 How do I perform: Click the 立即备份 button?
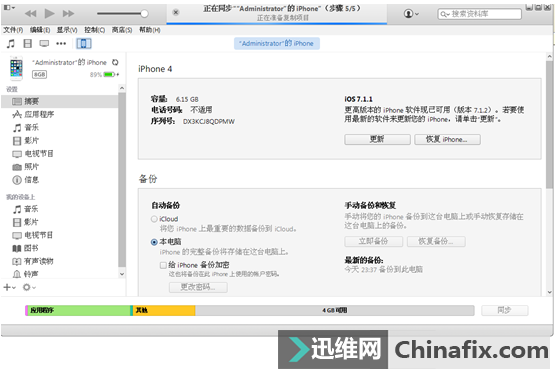coord(373,241)
